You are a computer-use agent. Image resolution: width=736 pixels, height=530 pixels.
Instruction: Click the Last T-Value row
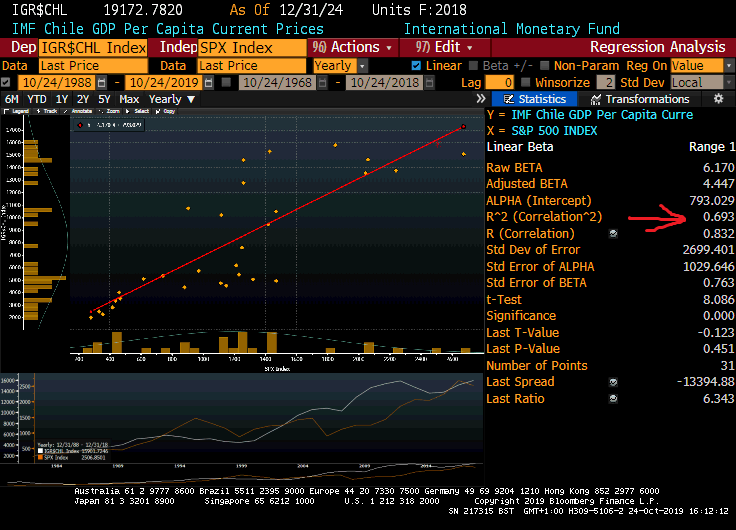tap(610, 333)
